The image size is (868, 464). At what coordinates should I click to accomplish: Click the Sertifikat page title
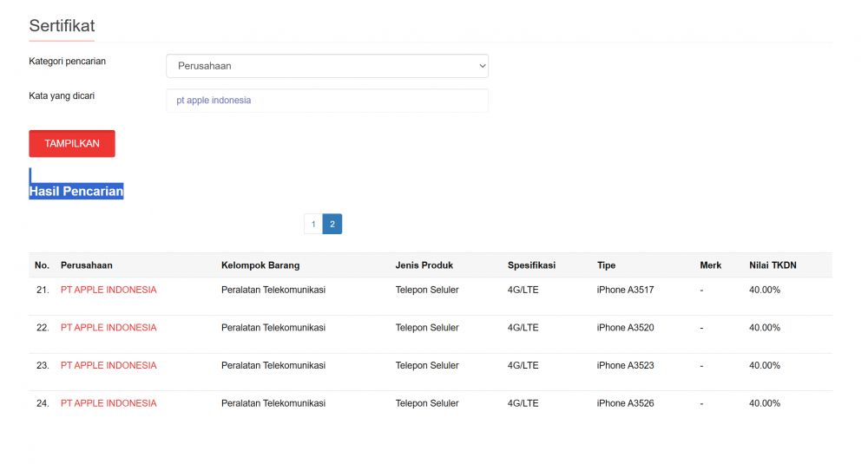click(x=62, y=26)
